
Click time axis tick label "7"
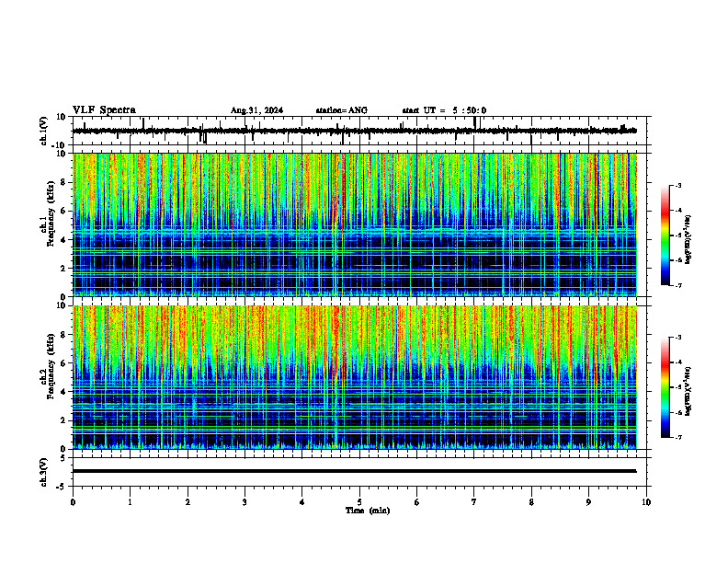pos(474,502)
